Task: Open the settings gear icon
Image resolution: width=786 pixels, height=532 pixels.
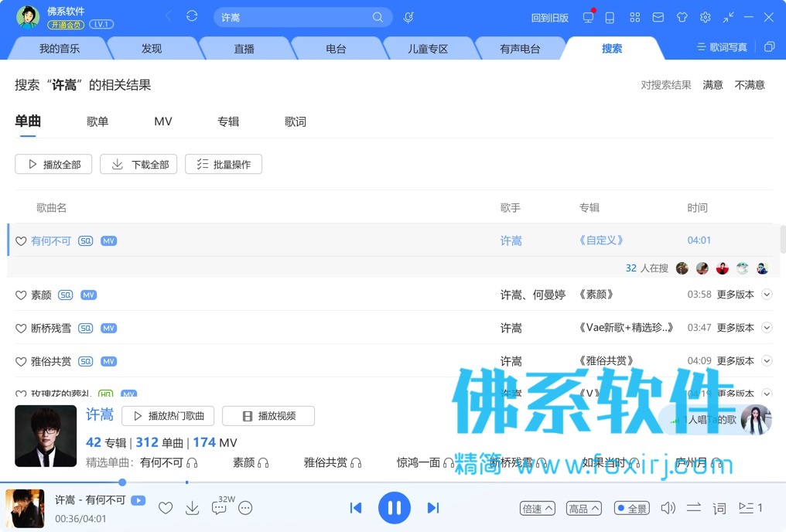Action: [706, 18]
